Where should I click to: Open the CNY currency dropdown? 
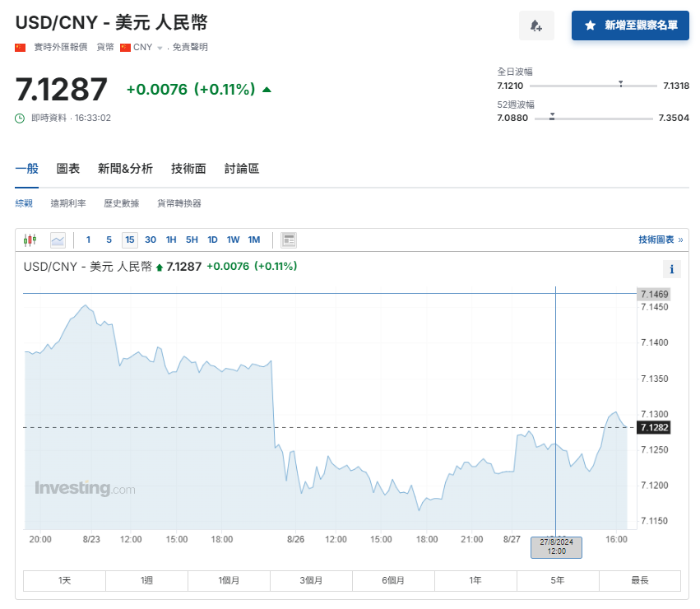pyautogui.click(x=159, y=48)
